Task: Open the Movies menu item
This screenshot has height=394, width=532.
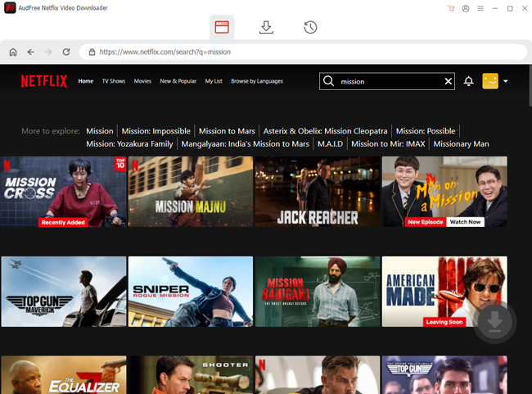Action: pyautogui.click(x=142, y=81)
